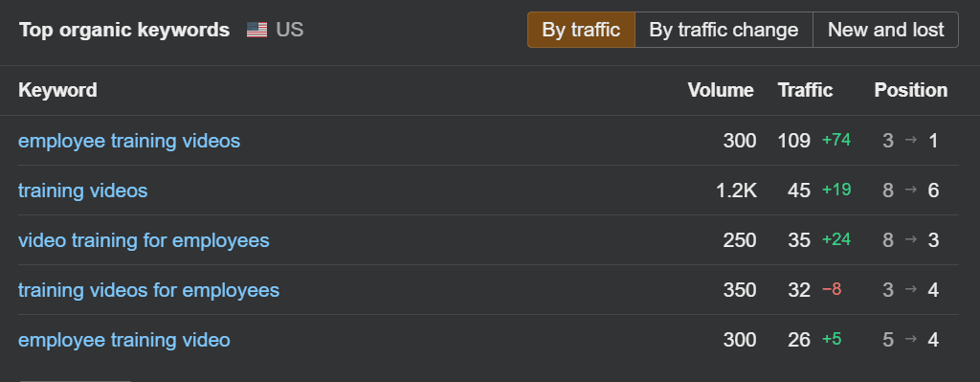Switch to By traffic change tab
Viewport: 980px width, 382px height.
click(x=724, y=30)
